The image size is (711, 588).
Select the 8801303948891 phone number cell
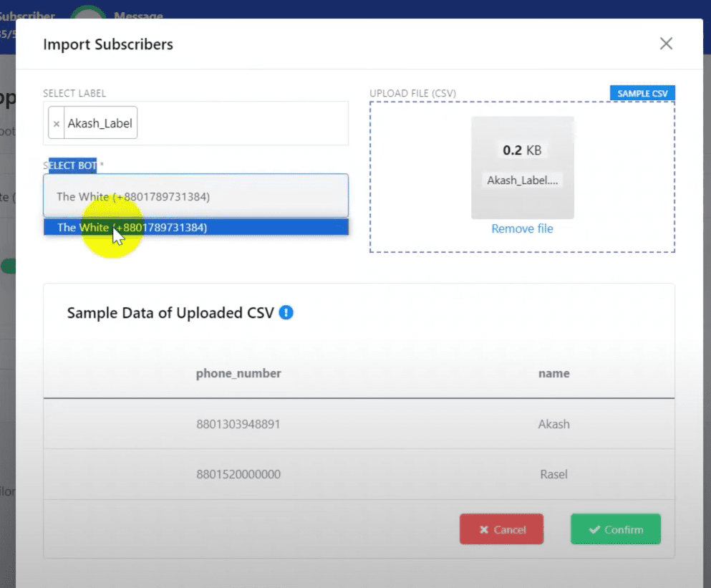click(x=238, y=424)
